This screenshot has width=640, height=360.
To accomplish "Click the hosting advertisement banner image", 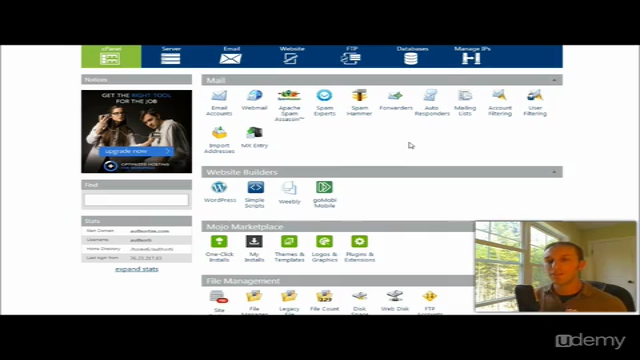I will tap(136, 131).
